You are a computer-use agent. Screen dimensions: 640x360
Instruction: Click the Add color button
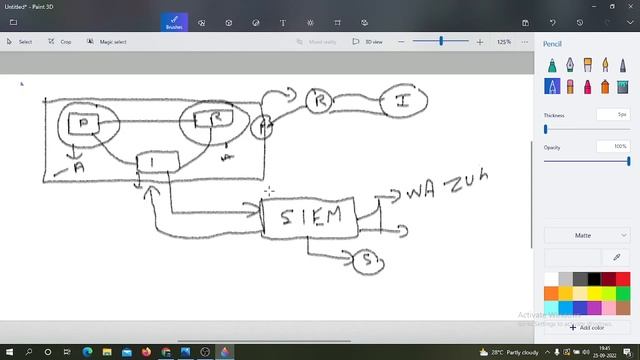(587, 327)
